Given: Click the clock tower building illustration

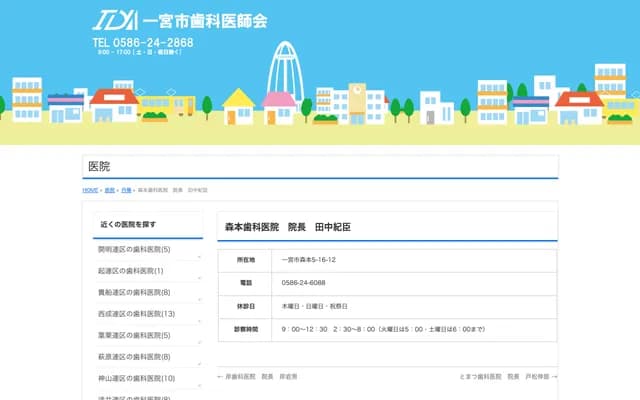Looking at the screenshot, I should [x=355, y=101].
